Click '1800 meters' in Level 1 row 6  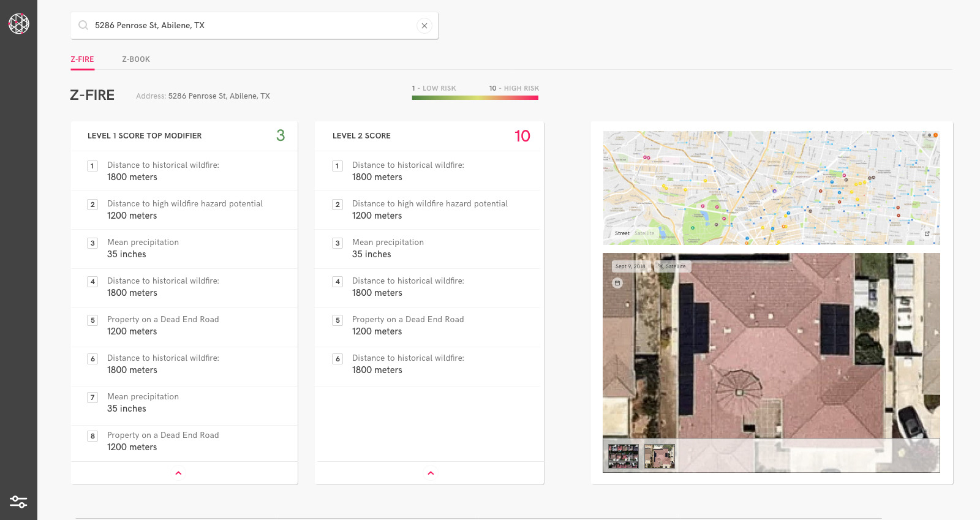coord(132,370)
